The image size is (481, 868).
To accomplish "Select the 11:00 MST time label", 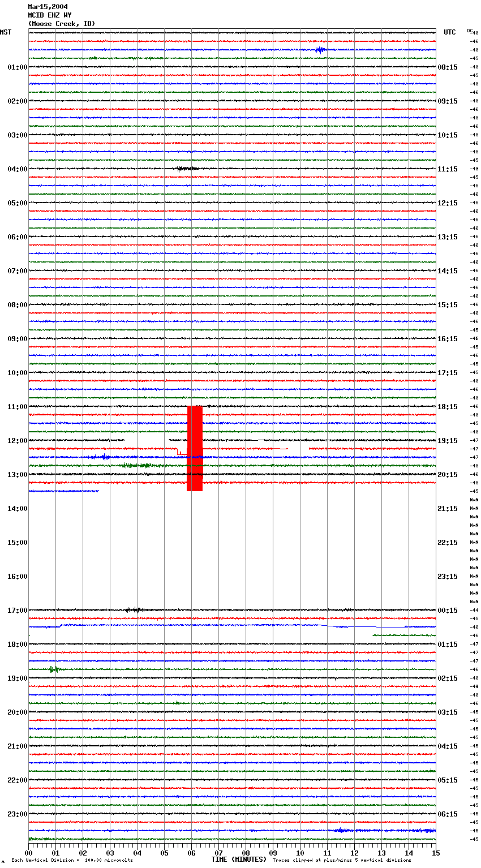I will (18, 407).
